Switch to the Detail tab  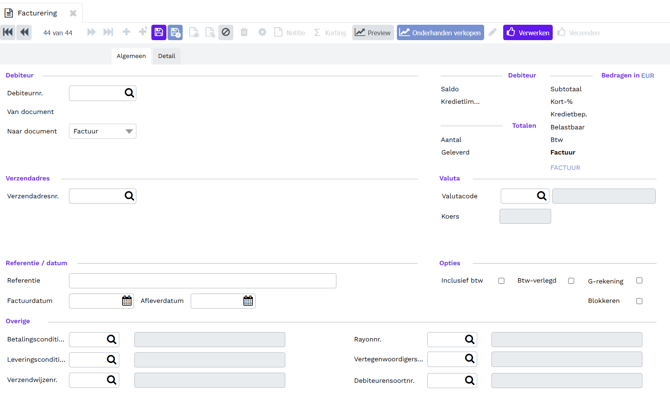(167, 56)
